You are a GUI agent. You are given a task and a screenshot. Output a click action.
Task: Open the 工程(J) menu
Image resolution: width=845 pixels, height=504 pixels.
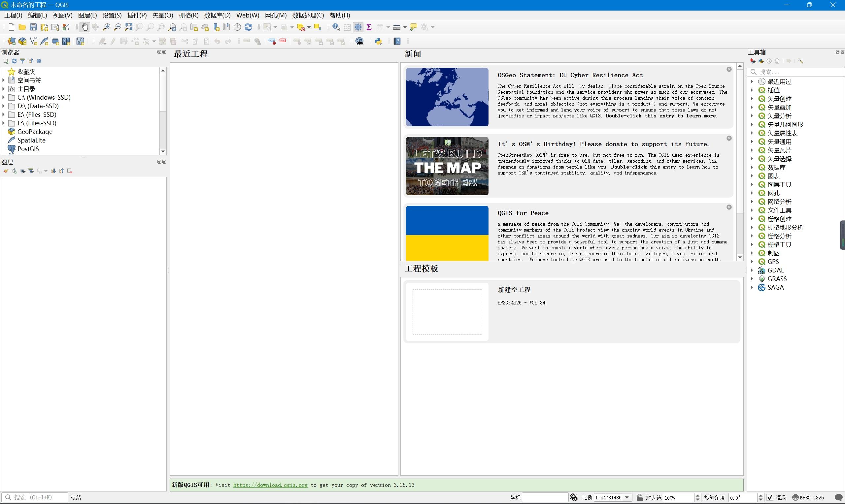pyautogui.click(x=13, y=15)
